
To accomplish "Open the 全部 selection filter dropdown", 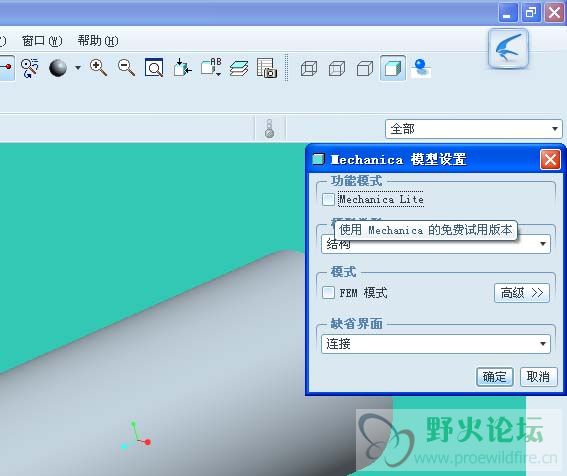I will coord(474,129).
